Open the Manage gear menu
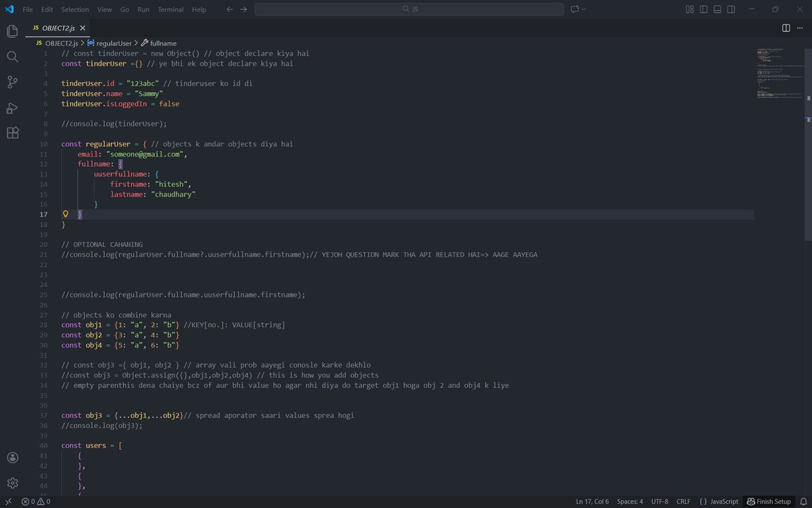Viewport: 812px width, 508px height. 12,483
